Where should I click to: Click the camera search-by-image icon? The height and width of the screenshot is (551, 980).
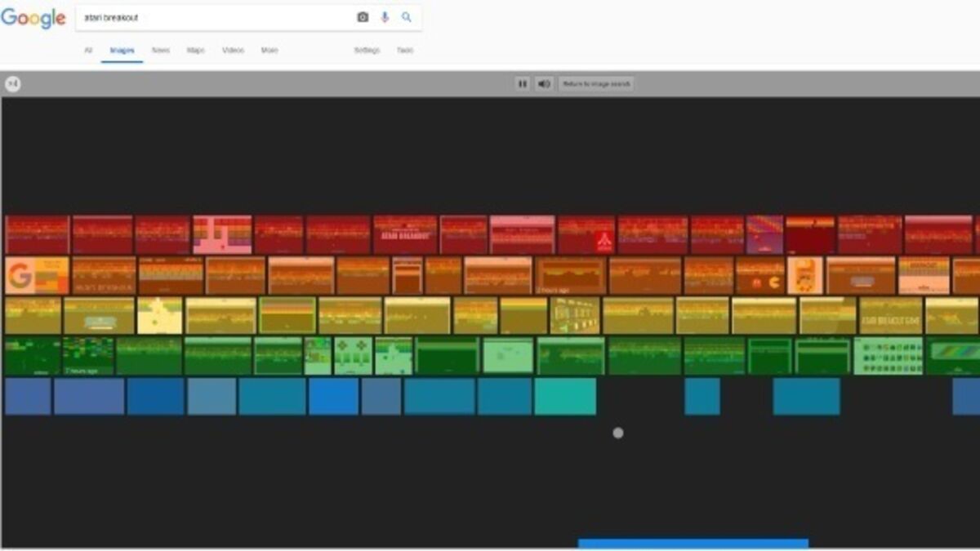[363, 17]
